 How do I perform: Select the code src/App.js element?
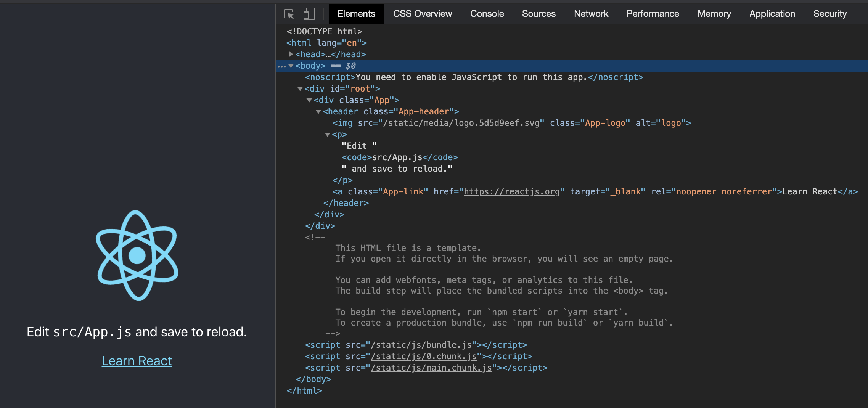400,157
